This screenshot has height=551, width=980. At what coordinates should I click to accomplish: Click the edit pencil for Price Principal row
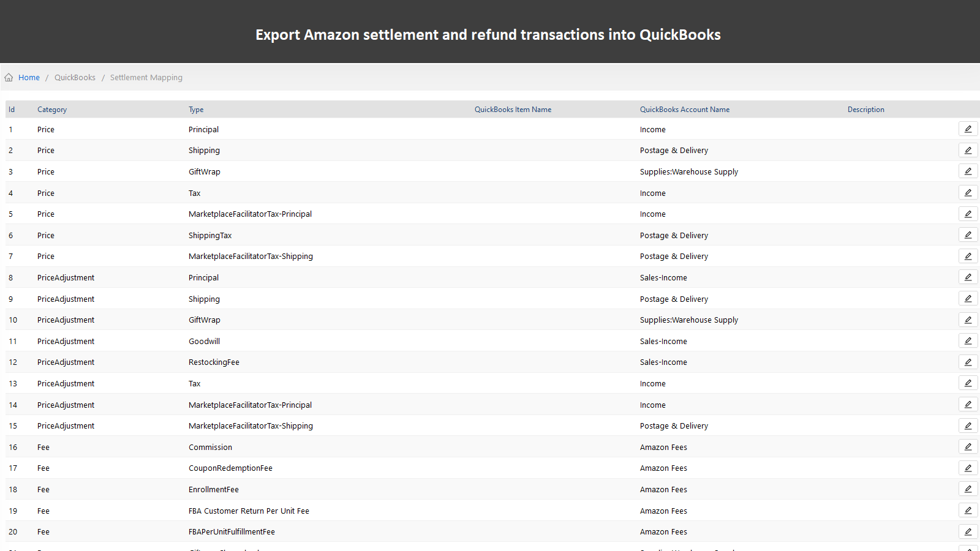[968, 129]
